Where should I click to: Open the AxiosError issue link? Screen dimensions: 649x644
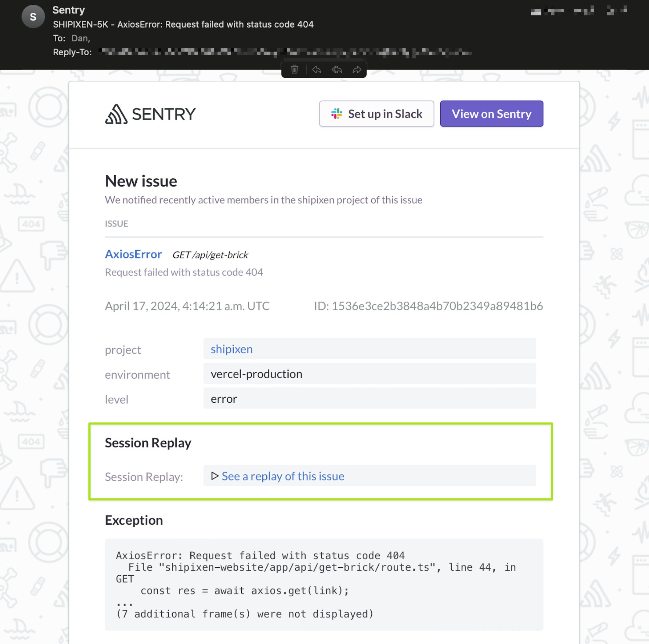(133, 254)
